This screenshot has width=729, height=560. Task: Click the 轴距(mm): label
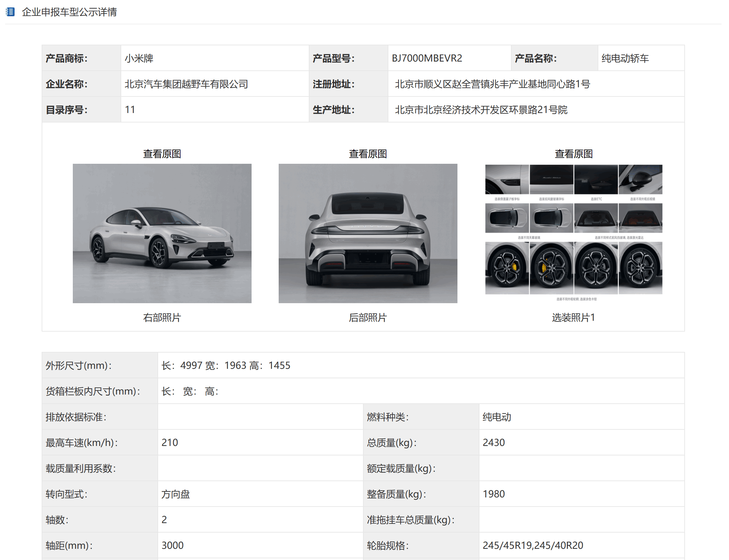pyautogui.click(x=69, y=545)
